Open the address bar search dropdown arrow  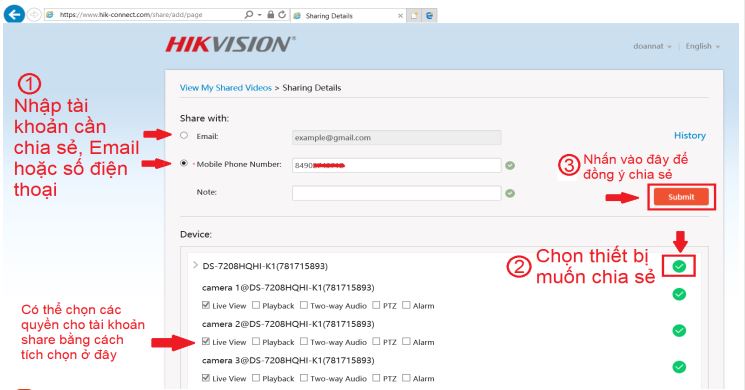(x=260, y=15)
